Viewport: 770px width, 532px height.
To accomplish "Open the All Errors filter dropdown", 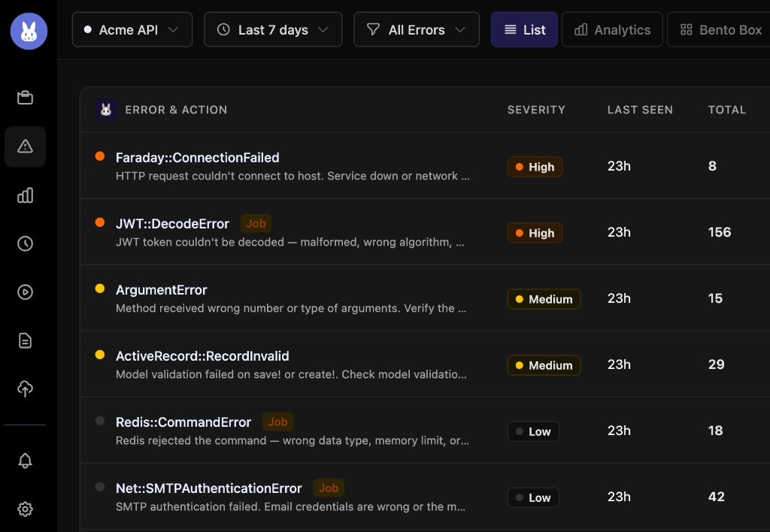I will [x=417, y=30].
